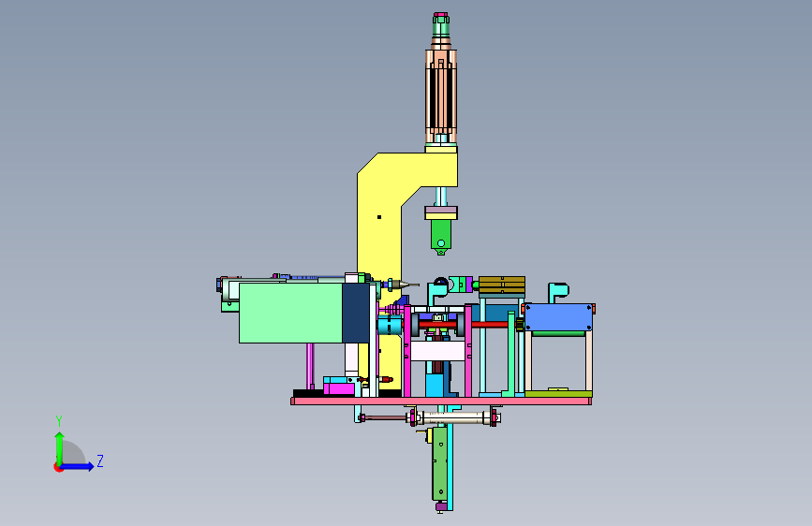Select the olive stacked block on the stand
This screenshot has width=812, height=526.
[502, 285]
